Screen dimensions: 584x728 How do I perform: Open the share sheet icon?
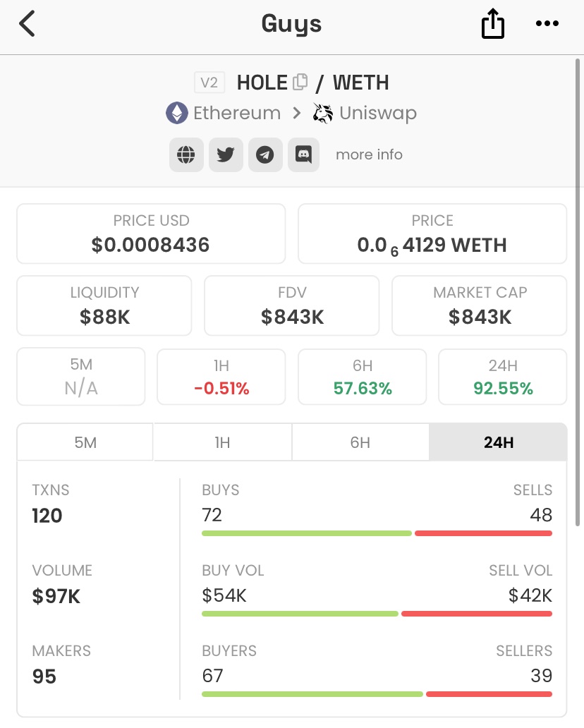(x=492, y=23)
